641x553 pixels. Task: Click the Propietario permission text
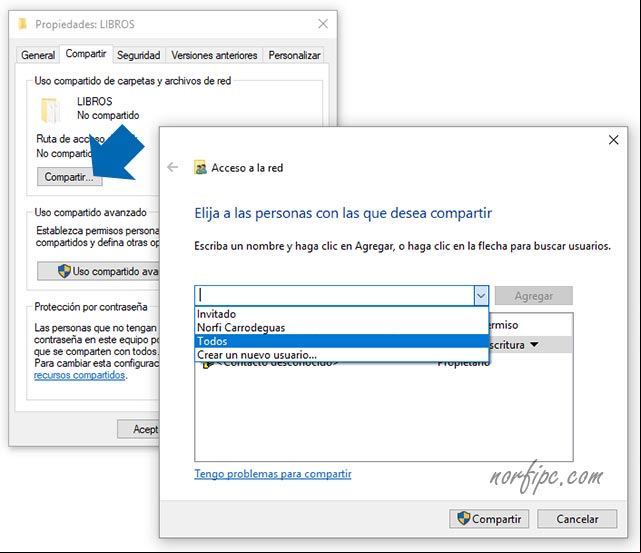coord(463,364)
